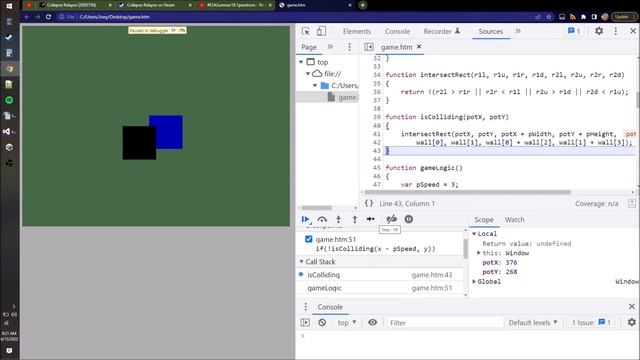Click the Chrome Update button
640x360 pixels.
click(625, 17)
